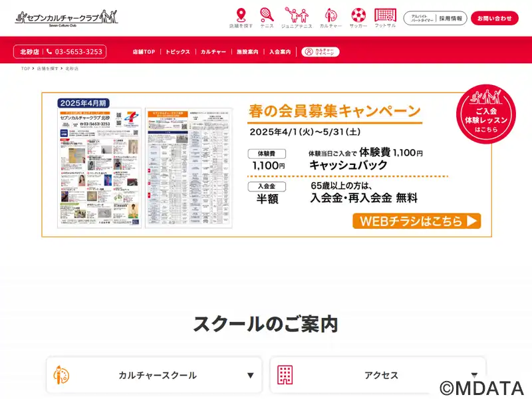
Task: Open the Culture palette icon
Action: click(x=331, y=15)
